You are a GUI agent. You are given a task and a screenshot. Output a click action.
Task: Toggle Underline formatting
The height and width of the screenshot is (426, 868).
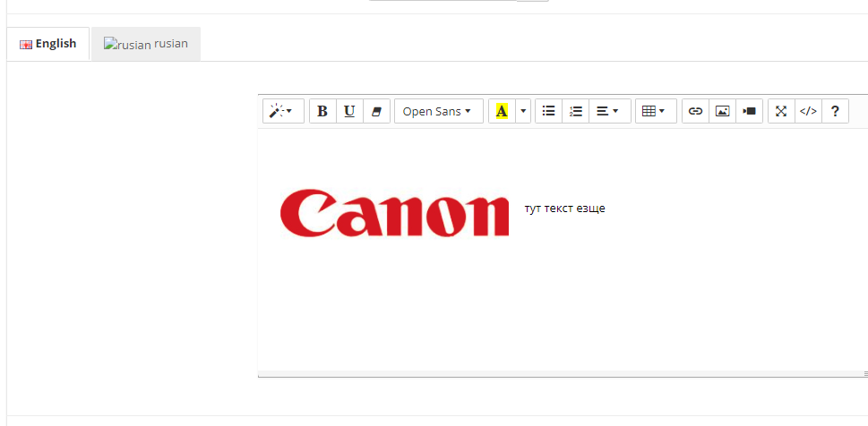(x=349, y=111)
